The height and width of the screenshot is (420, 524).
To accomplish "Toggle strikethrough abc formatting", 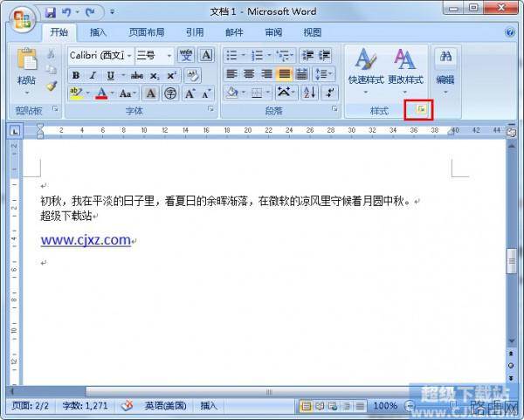I will point(137,75).
